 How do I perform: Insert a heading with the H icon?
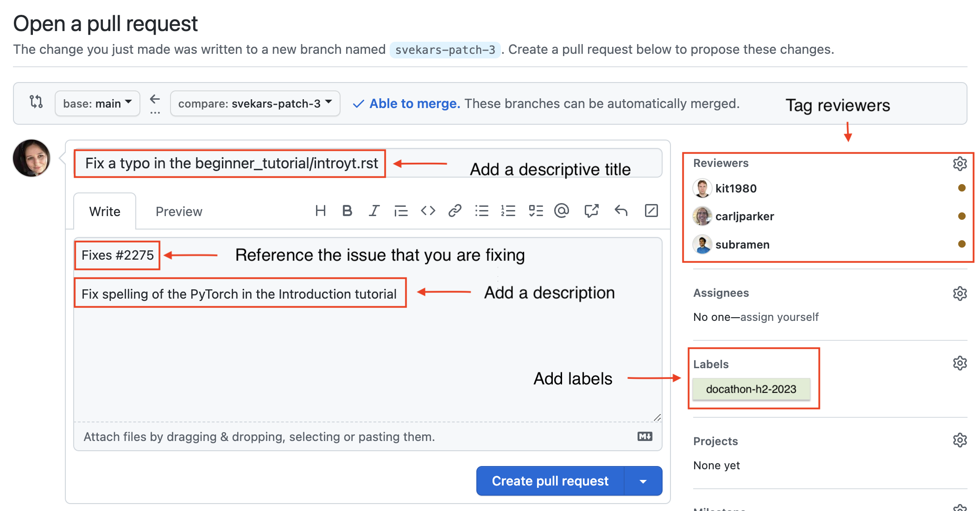320,211
